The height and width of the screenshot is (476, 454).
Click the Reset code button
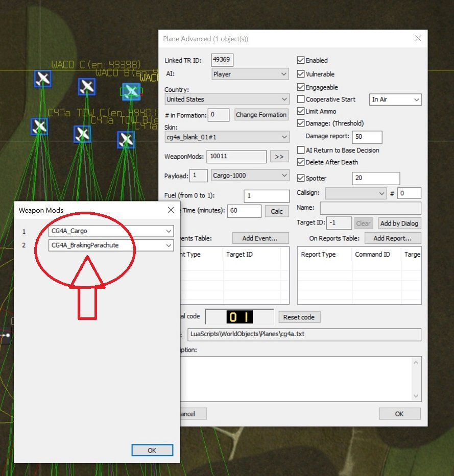[299, 317]
